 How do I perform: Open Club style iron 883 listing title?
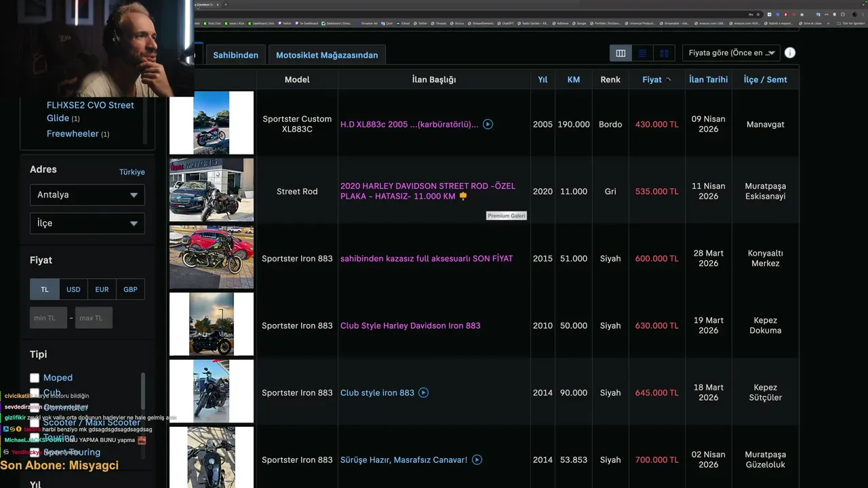click(x=377, y=392)
